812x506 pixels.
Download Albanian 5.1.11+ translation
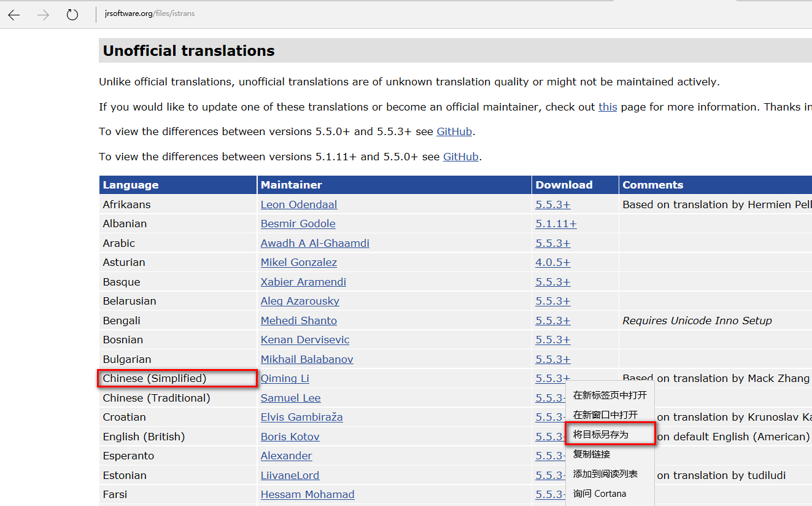coord(555,224)
